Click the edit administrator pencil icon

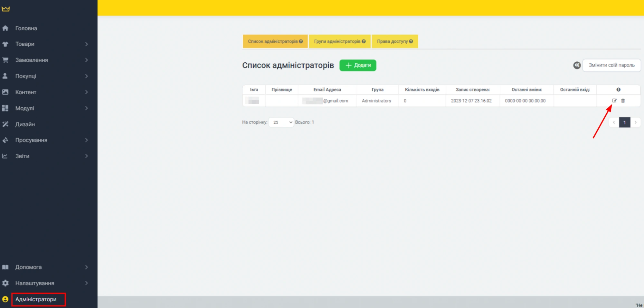tap(614, 101)
